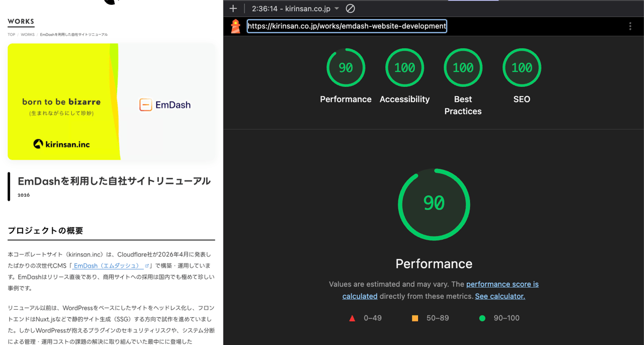
Task: Click the '2026' year label
Action: 24,195
